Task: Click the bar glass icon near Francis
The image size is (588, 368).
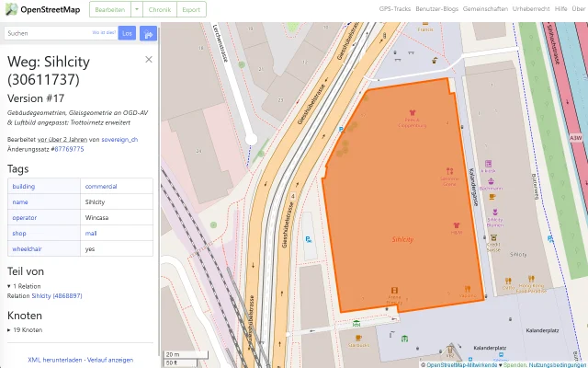Action: [435, 61]
